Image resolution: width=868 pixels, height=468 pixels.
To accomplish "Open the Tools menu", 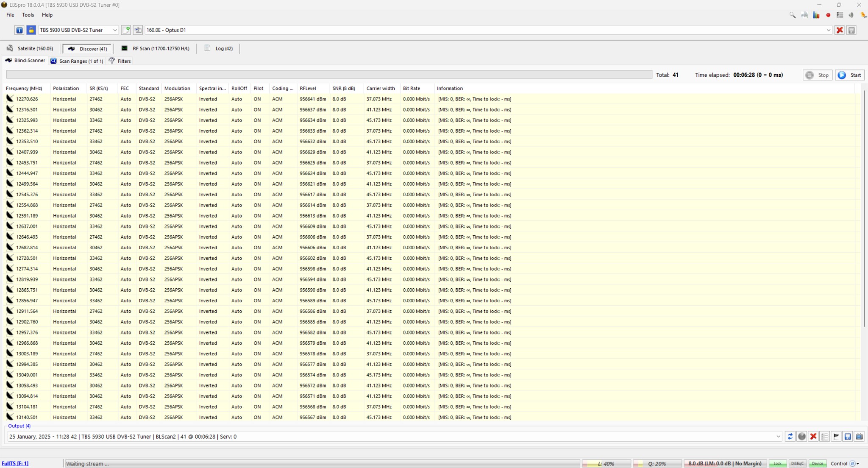I will tap(28, 15).
